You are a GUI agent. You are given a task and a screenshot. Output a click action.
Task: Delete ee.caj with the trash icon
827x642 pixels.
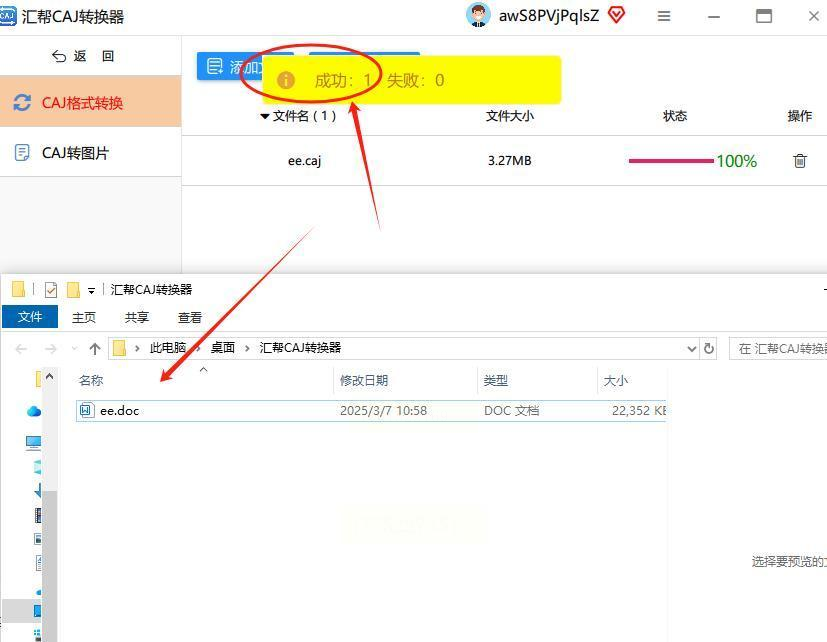(x=800, y=160)
